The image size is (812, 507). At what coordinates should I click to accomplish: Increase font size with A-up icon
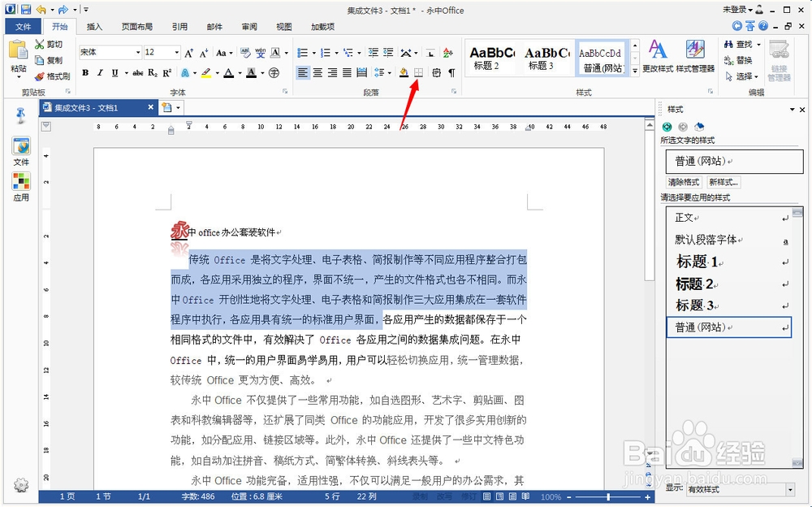[188, 52]
